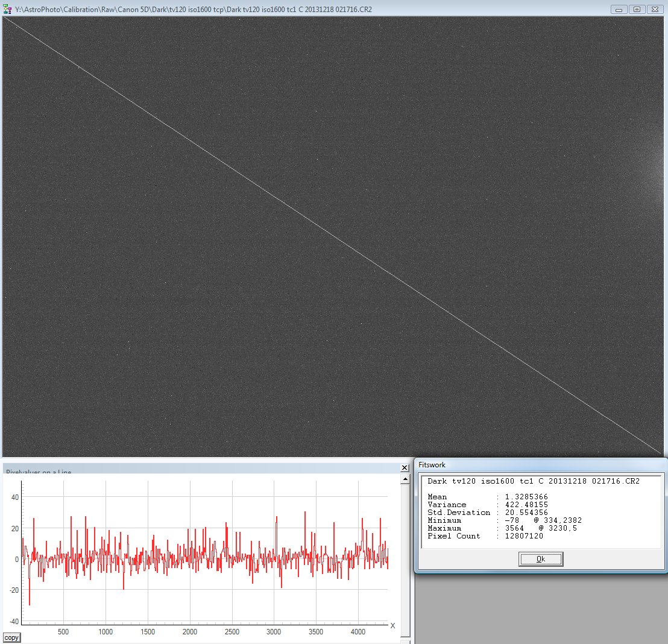Click the copy button below the graph
The image size is (668, 644).
(x=11, y=637)
